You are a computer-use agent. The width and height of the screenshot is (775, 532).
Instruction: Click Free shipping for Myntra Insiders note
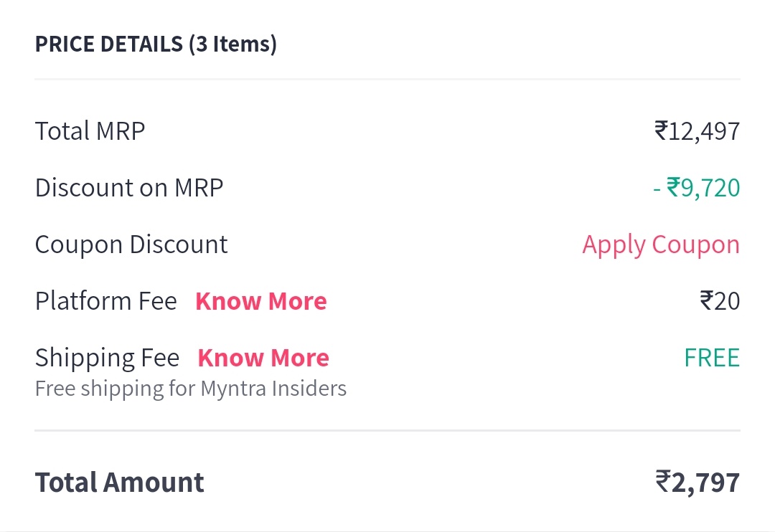point(191,389)
